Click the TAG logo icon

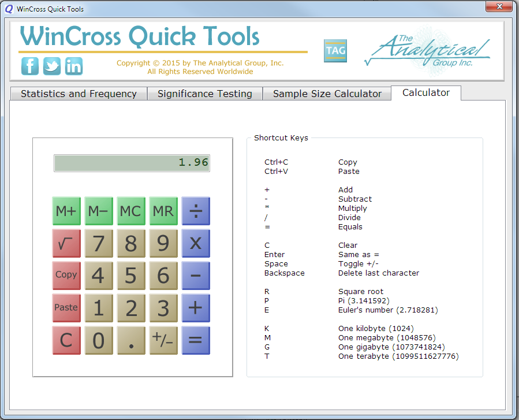click(335, 51)
